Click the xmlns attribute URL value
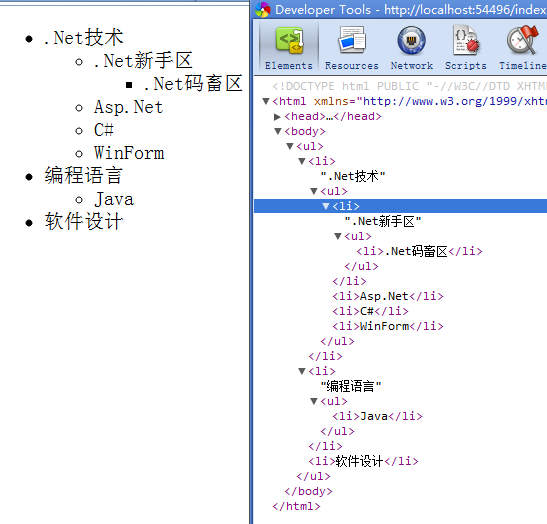 coord(455,101)
